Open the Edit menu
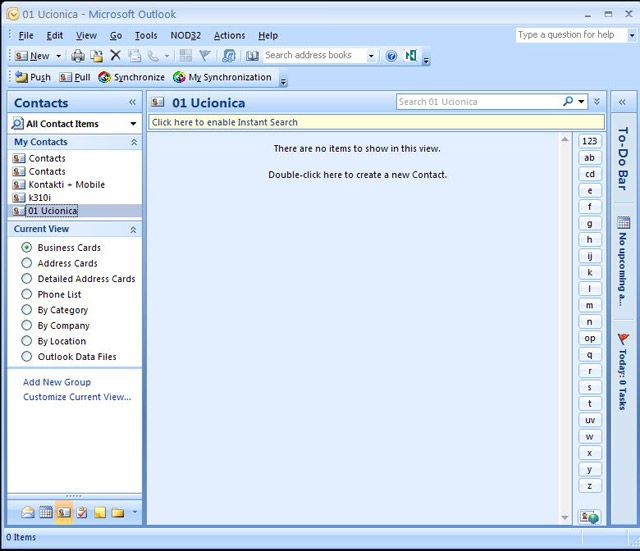Viewport: 640px width, 551px height. point(55,36)
